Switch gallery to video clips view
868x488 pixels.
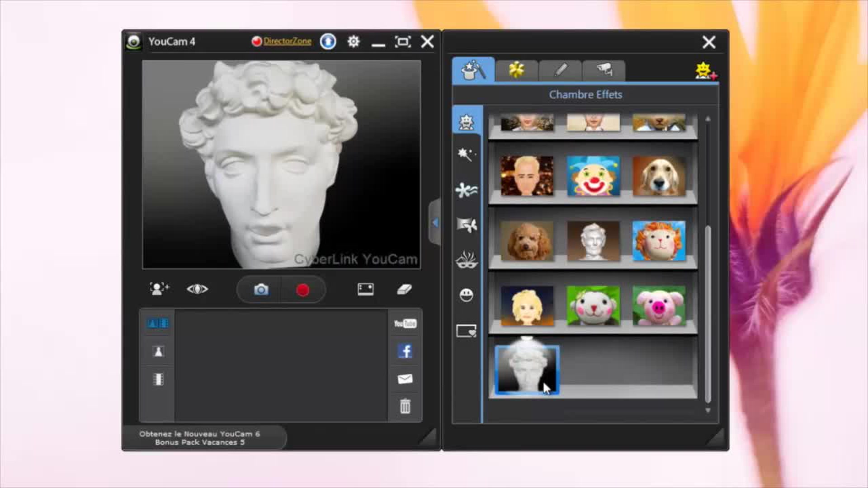(157, 379)
